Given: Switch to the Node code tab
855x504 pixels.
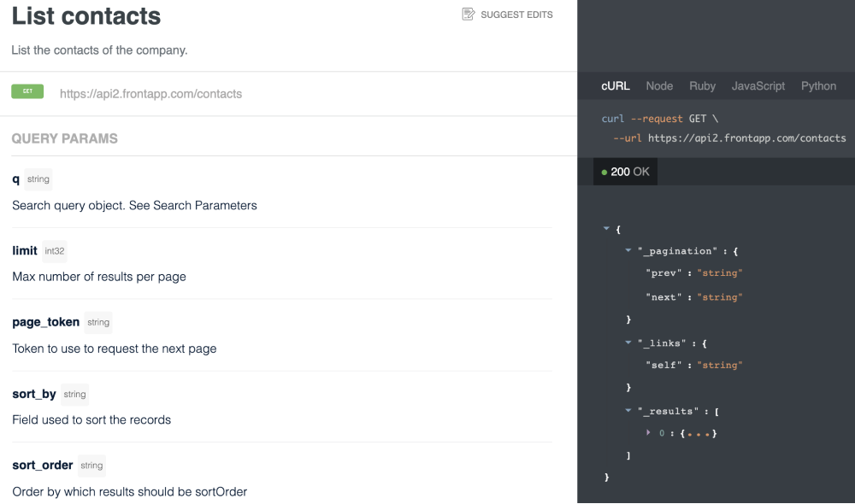Looking at the screenshot, I should click(659, 86).
